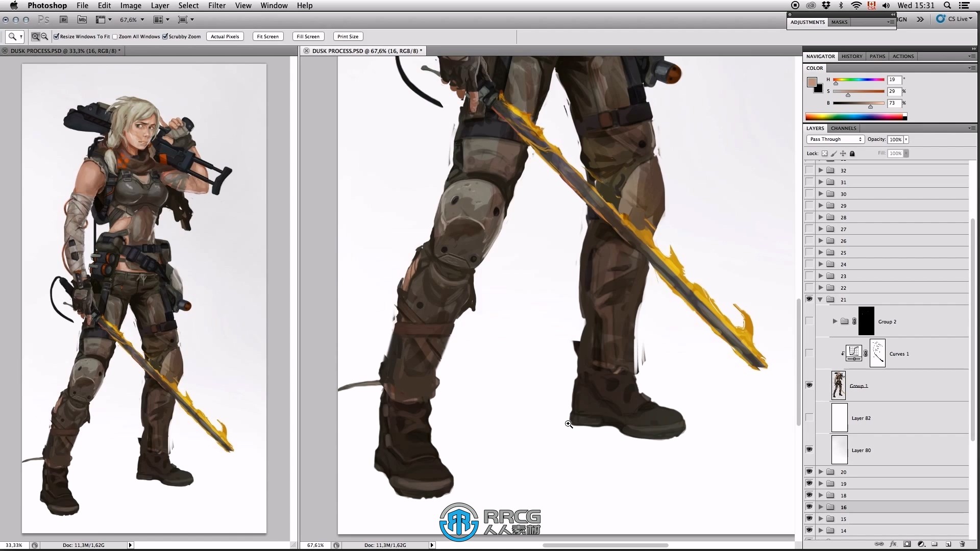Open the View Extras icon menu
The image size is (980, 551).
pyautogui.click(x=104, y=19)
